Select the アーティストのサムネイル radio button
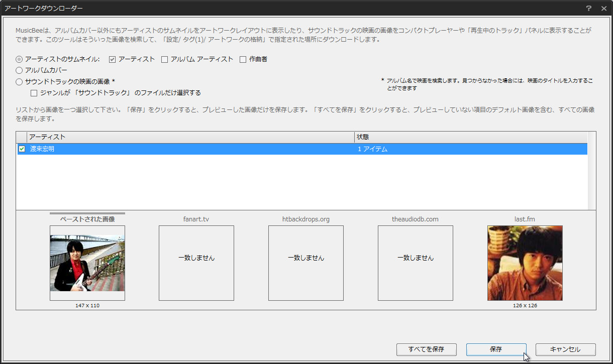Image resolution: width=613 pixels, height=364 pixels. tap(19, 59)
